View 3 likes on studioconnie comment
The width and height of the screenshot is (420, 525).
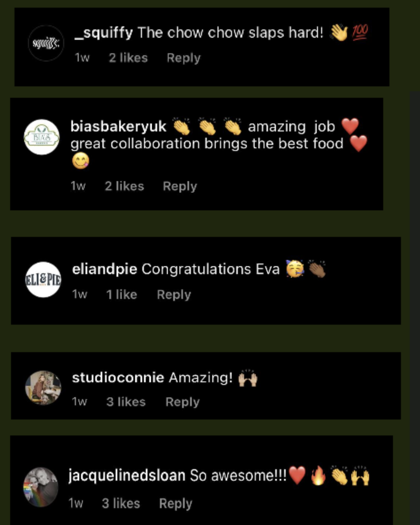(x=126, y=402)
